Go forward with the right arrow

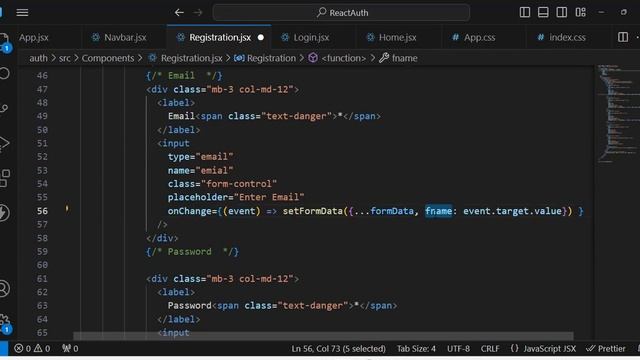coord(198,13)
